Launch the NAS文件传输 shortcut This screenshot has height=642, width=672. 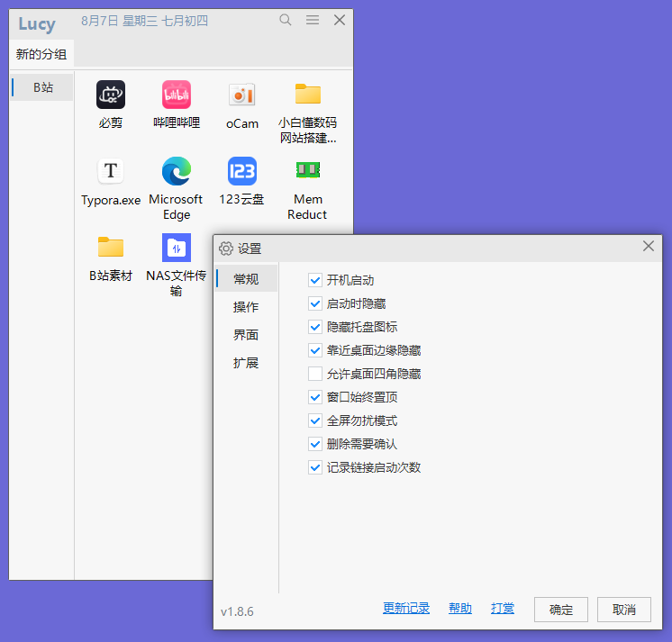click(x=177, y=248)
